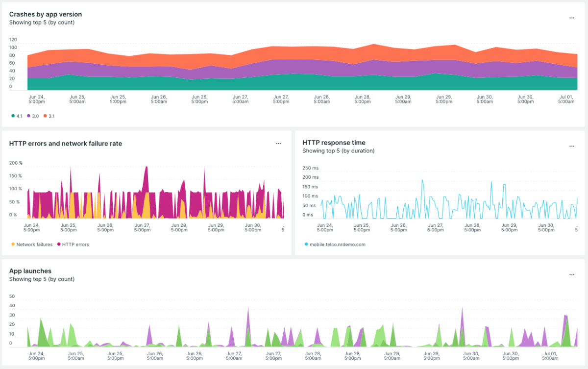This screenshot has width=588, height=369.
Task: Toggle the 3.0 version legend entry
Action: pos(34,116)
